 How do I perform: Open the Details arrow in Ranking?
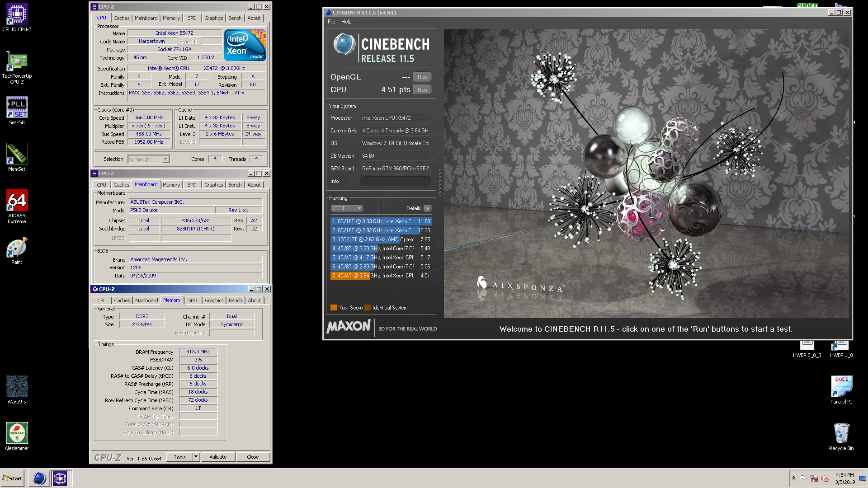coord(427,208)
